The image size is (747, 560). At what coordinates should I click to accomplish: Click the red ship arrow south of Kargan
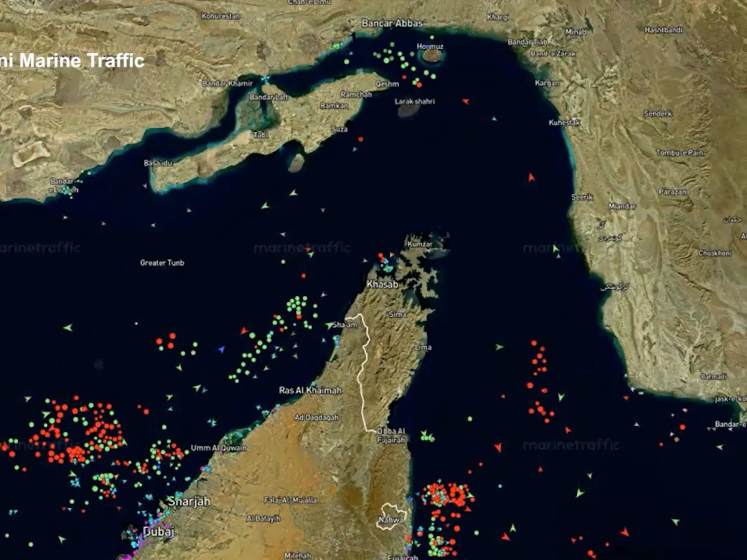click(x=465, y=101)
